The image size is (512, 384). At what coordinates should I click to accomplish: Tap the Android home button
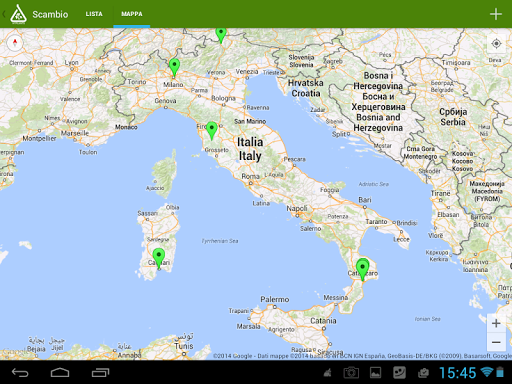(60, 372)
